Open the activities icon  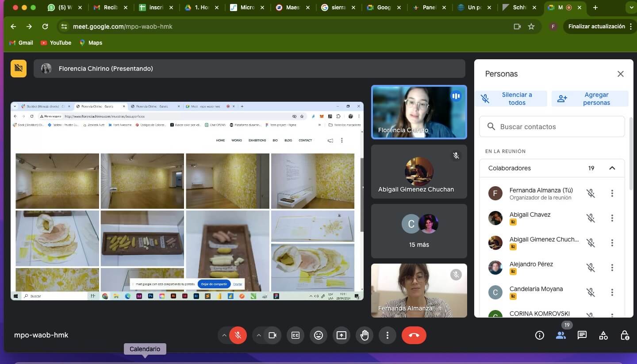603,335
